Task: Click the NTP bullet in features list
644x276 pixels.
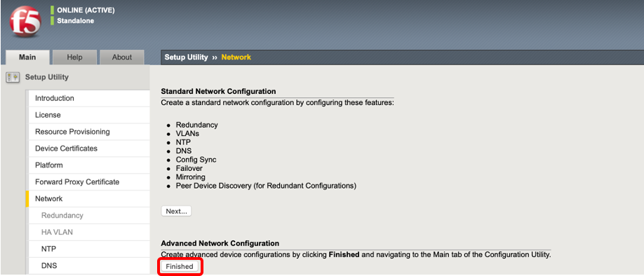Action: coord(183,142)
